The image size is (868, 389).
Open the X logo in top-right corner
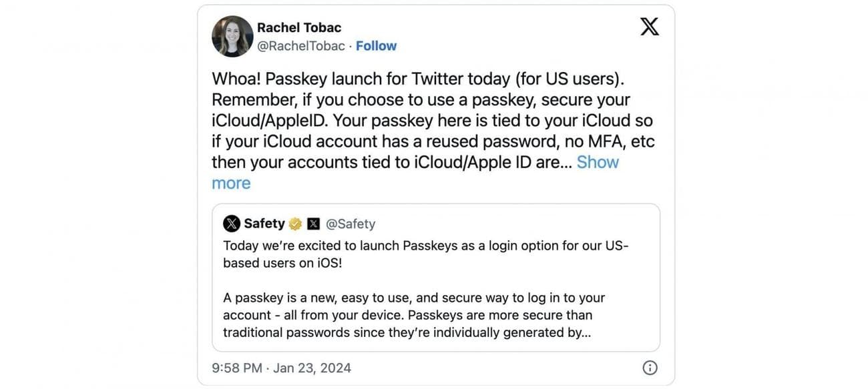649,27
